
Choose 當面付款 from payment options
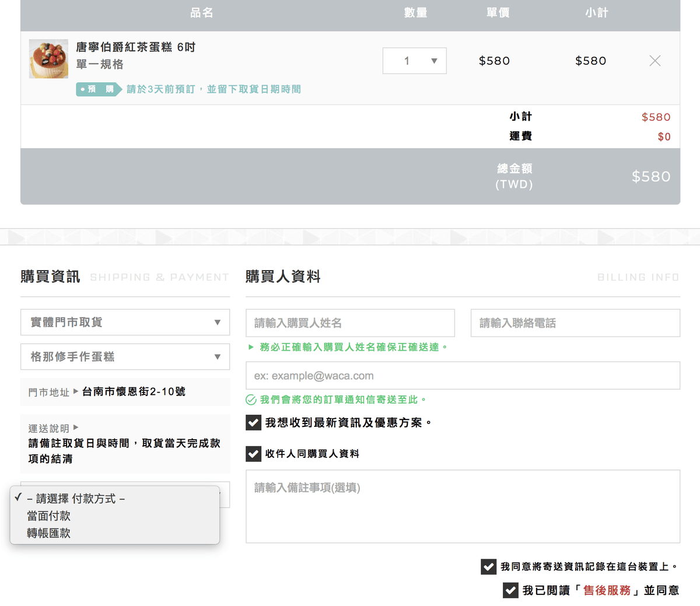pos(48,516)
